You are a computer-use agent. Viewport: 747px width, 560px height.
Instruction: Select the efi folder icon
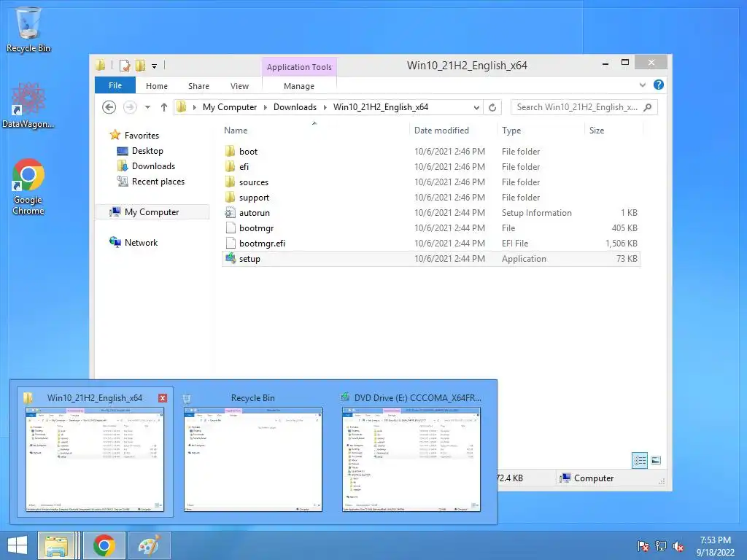(230, 167)
